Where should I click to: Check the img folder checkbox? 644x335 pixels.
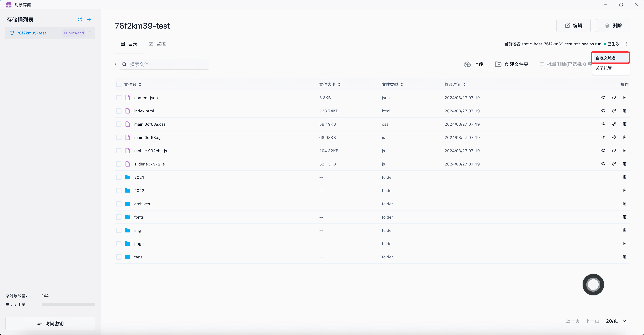[x=119, y=230]
